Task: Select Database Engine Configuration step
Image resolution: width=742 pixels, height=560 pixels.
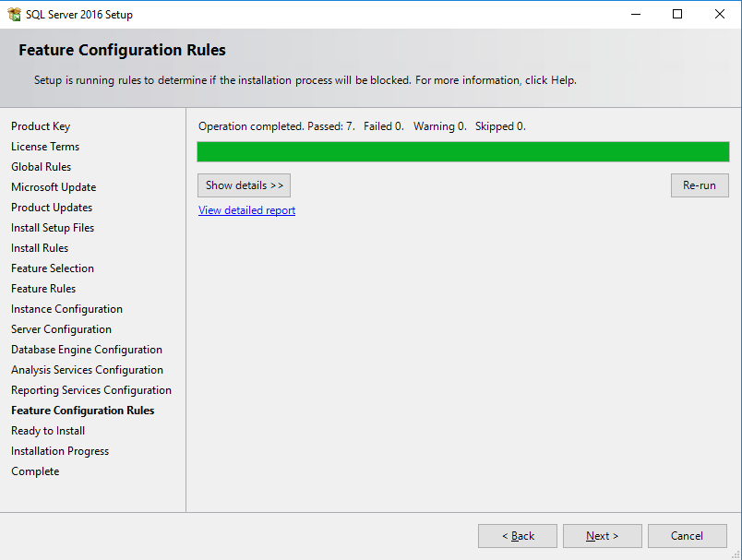Action: coord(87,350)
